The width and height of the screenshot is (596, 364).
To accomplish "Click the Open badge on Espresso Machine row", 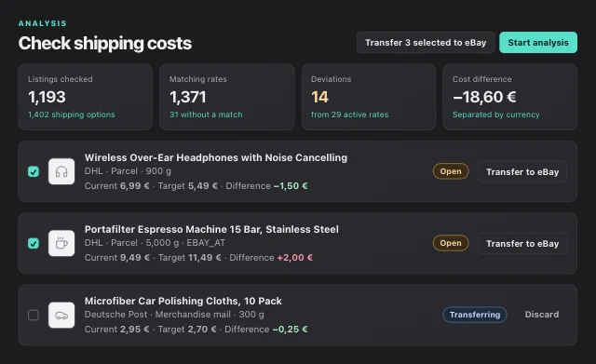I will (451, 243).
